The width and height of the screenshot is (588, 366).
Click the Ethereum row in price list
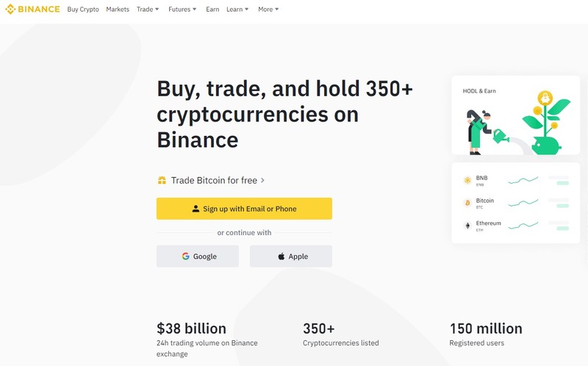click(x=516, y=226)
